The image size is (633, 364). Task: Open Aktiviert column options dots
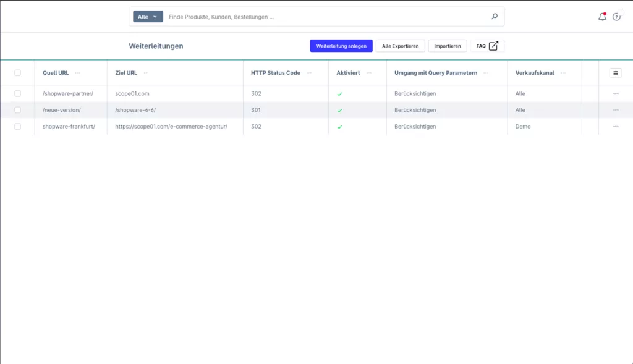(369, 73)
